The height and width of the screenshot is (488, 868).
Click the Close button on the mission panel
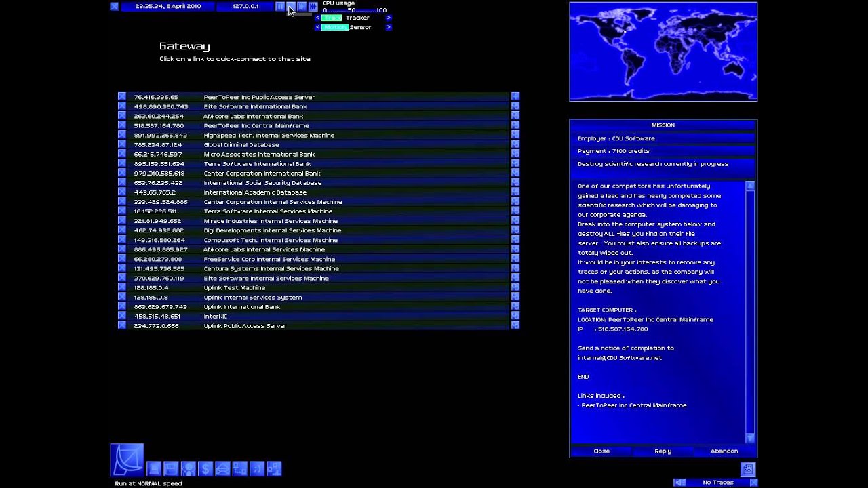pos(601,451)
